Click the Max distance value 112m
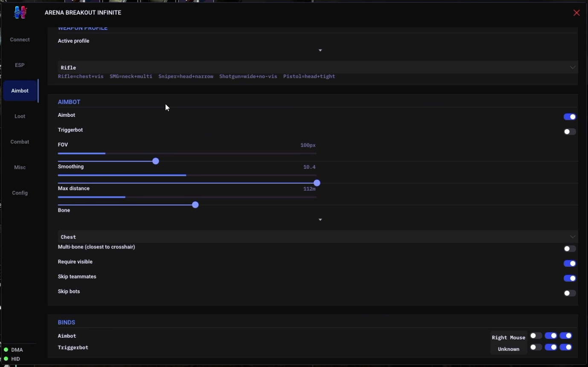Screen dimensions: 588x367 [309, 189]
